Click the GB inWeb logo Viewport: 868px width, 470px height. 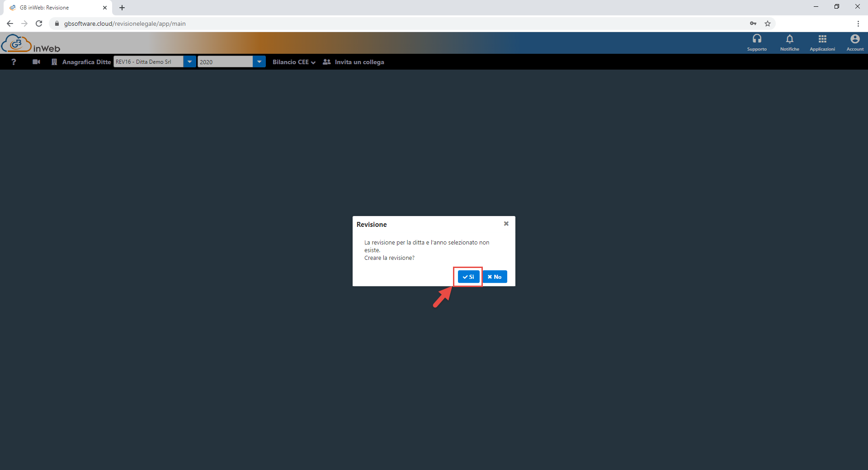tap(30, 43)
